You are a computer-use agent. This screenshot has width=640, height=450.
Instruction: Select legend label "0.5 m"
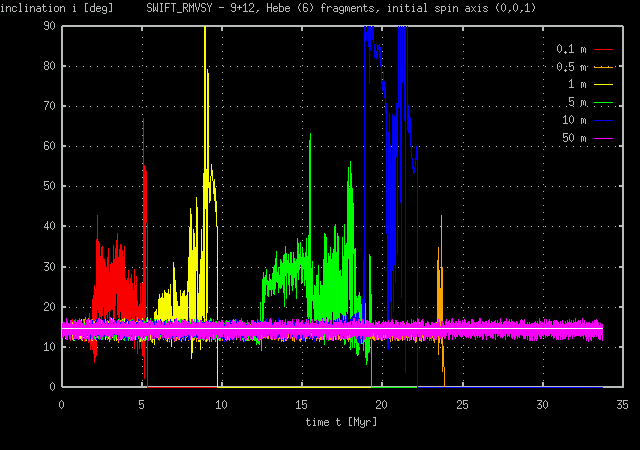[571, 67]
